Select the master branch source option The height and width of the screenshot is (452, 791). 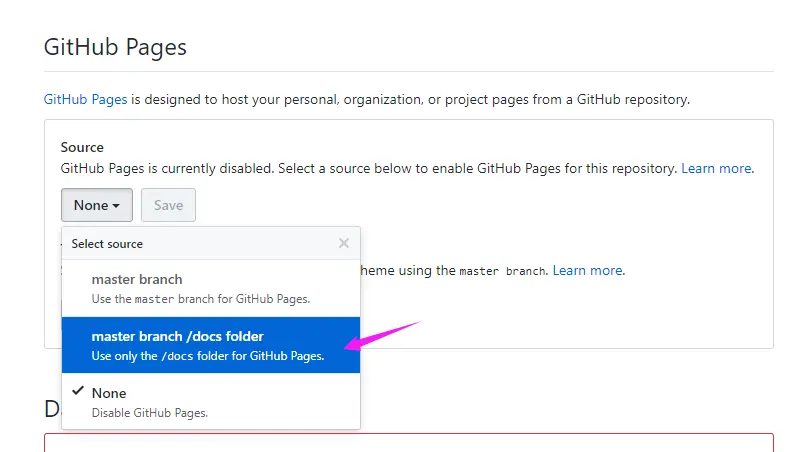[137, 279]
